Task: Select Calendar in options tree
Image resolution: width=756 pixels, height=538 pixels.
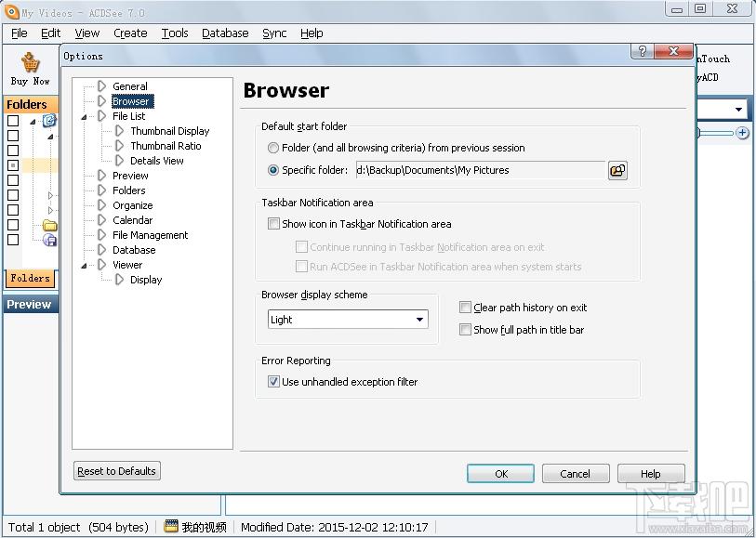Action: tap(133, 220)
